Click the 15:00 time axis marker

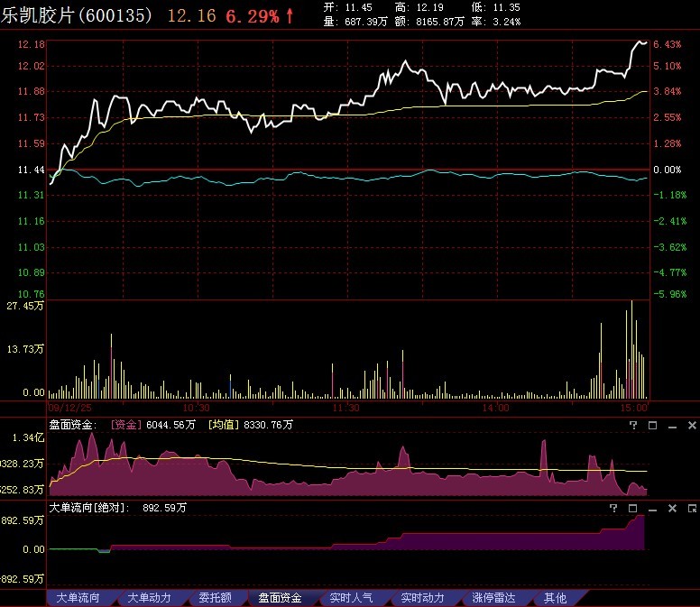pos(633,408)
